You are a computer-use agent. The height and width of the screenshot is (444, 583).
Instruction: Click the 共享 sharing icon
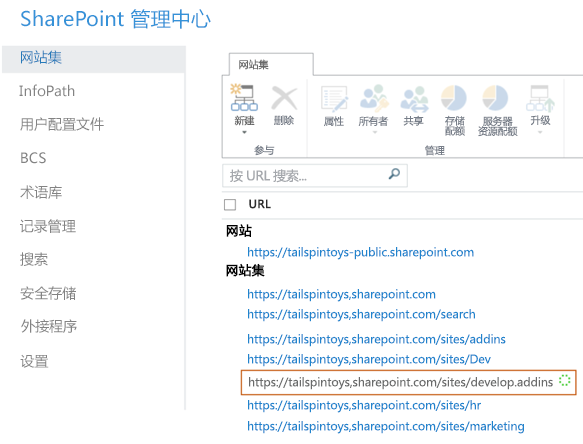(414, 99)
